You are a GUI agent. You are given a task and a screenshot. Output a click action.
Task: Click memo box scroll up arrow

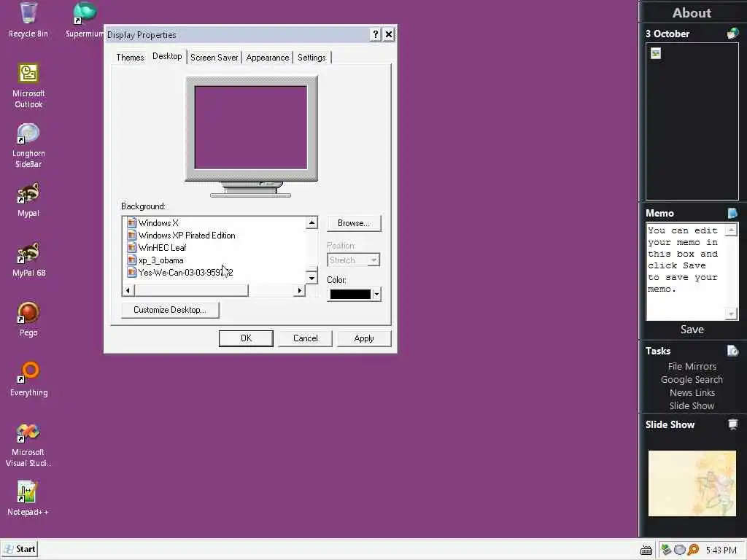tap(731, 230)
